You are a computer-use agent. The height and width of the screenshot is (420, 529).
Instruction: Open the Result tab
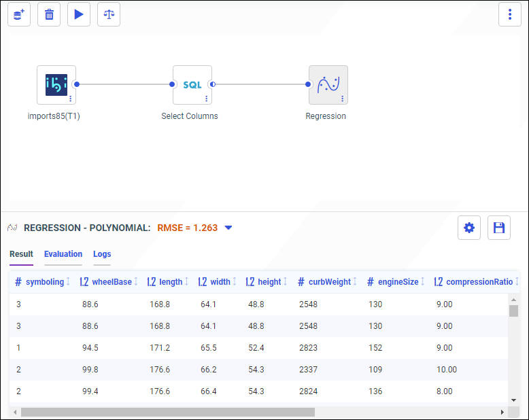(21, 254)
